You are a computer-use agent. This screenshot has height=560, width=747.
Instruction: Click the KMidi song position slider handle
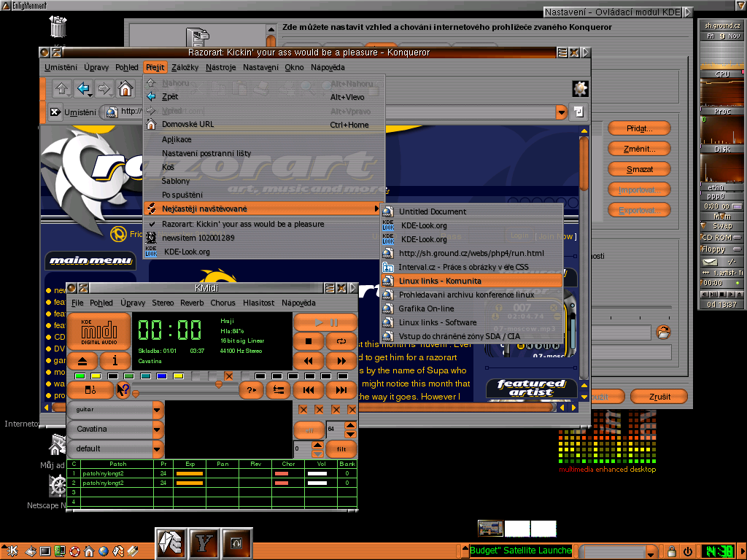click(x=136, y=393)
